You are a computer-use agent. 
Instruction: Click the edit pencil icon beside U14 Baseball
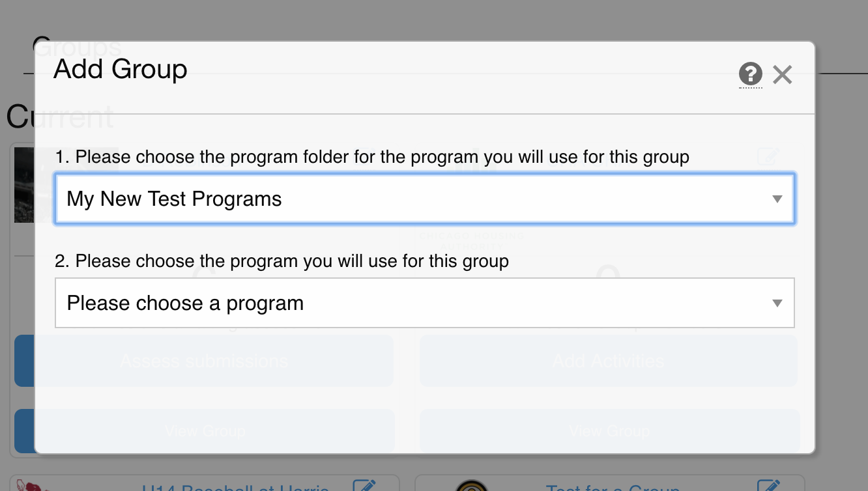364,486
